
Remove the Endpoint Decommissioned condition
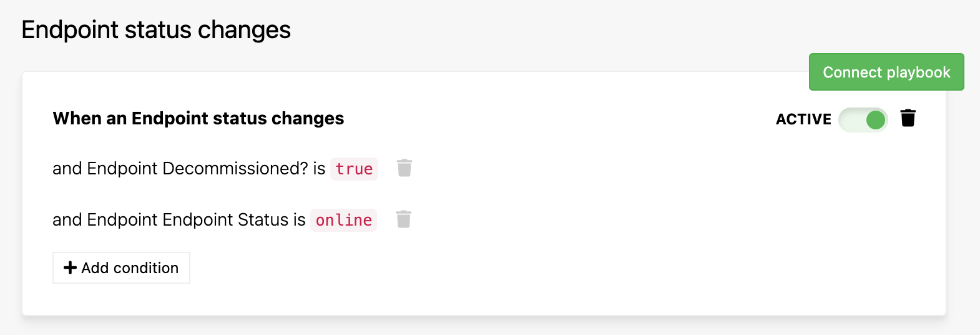pyautogui.click(x=404, y=168)
